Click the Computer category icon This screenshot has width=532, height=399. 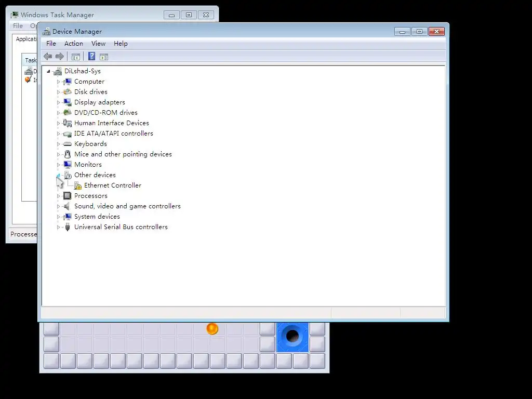click(x=68, y=82)
